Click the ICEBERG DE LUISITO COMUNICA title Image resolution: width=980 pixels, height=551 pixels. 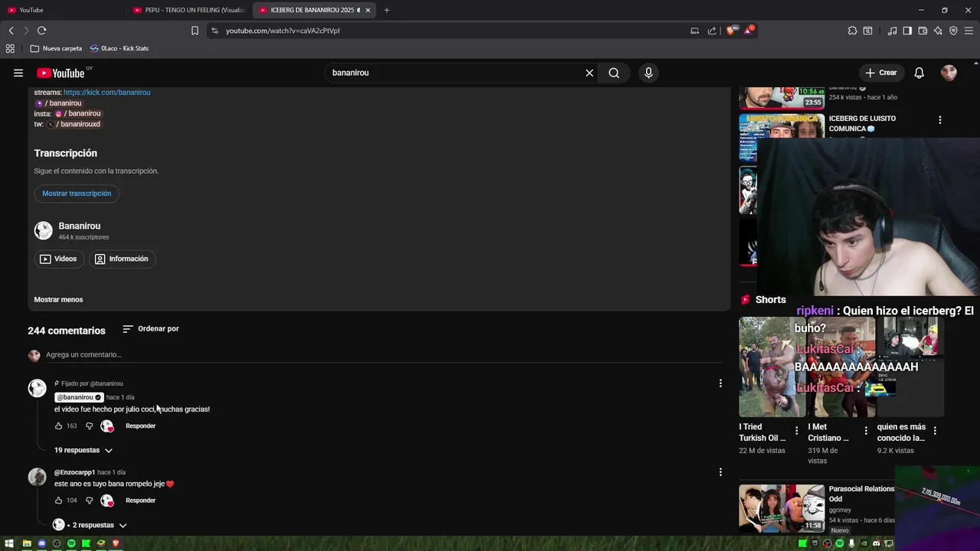(x=862, y=124)
